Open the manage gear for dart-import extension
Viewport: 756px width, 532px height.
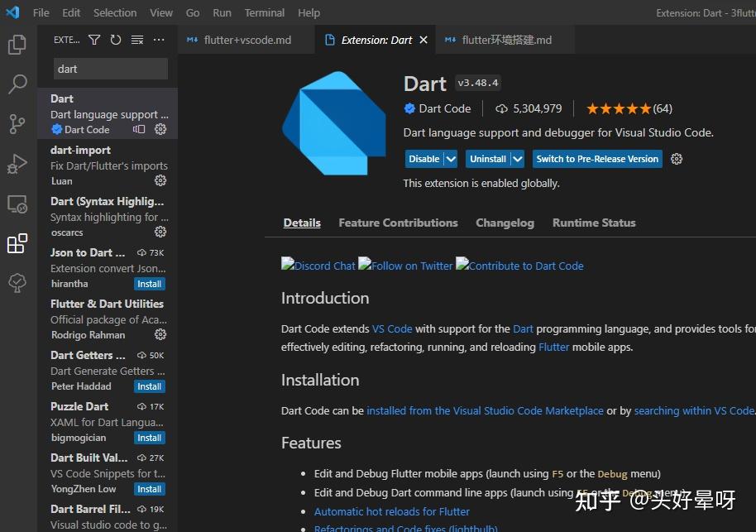pyautogui.click(x=160, y=180)
